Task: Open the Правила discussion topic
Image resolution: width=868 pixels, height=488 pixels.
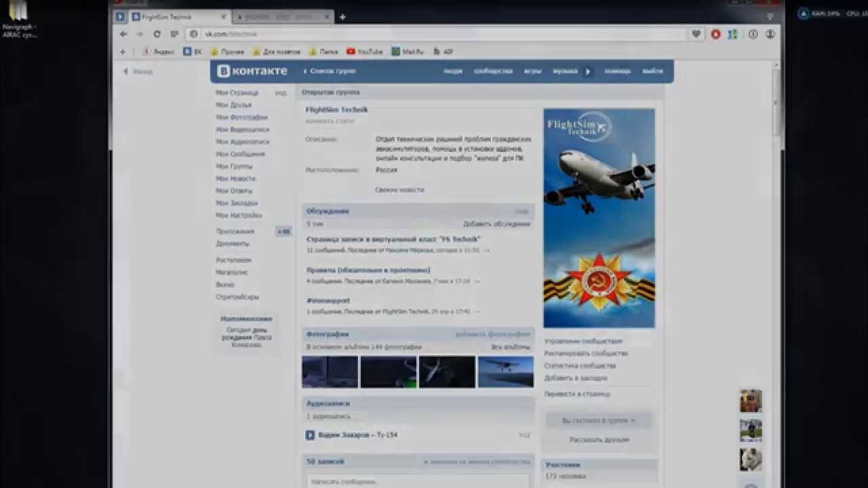Action: 368,270
